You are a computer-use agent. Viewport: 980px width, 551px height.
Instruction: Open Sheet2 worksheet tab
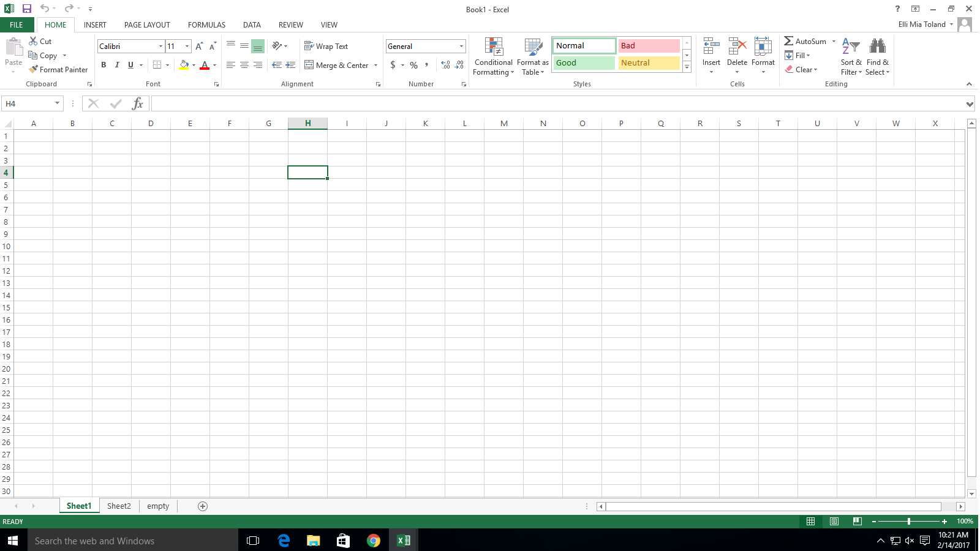(119, 506)
